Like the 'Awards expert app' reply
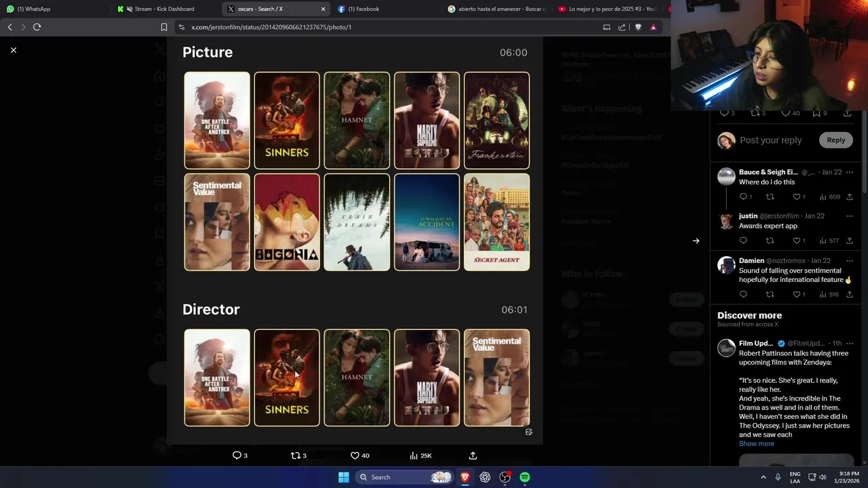Screen dimensions: 868x488 [796, 241]
